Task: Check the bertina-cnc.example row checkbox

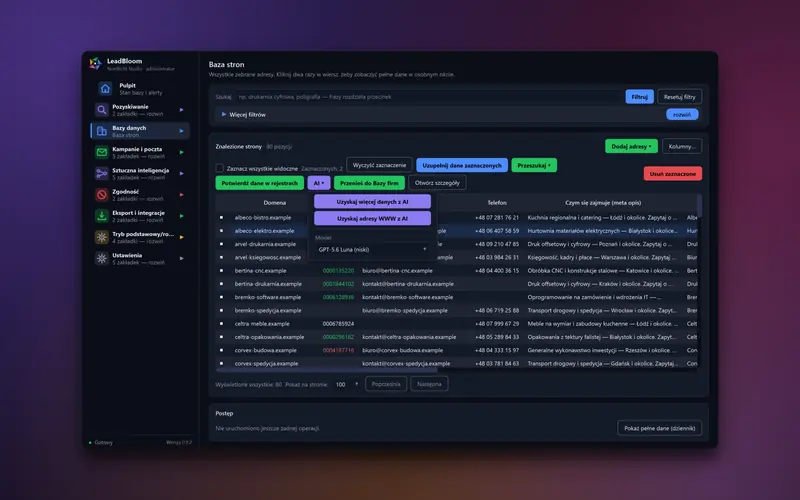Action: point(221,270)
